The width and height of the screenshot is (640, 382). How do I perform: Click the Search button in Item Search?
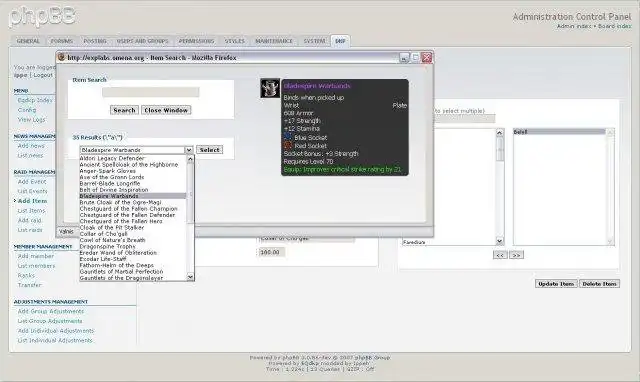(x=124, y=110)
